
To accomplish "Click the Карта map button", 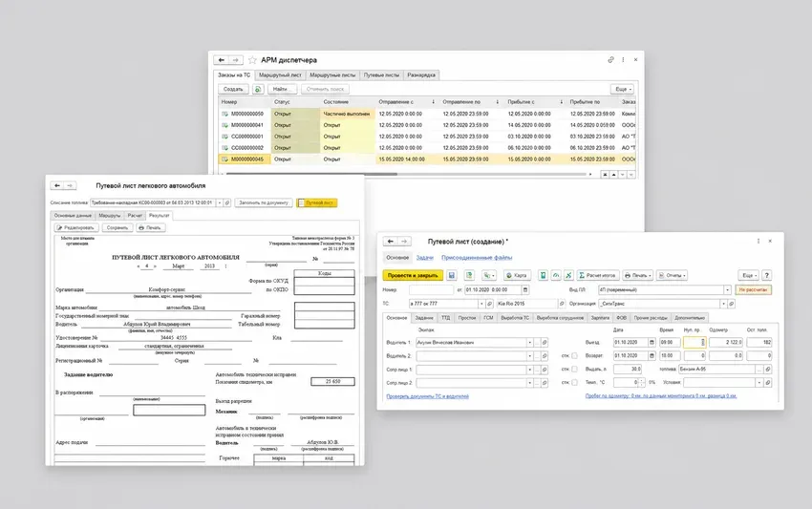I will pos(517,275).
